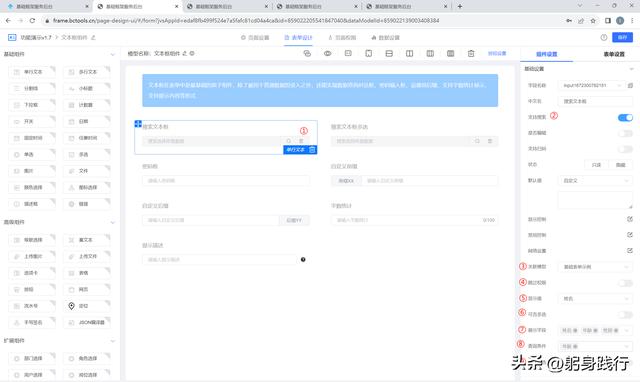
Task: Click the blue move handle on selected field
Action: (138, 124)
